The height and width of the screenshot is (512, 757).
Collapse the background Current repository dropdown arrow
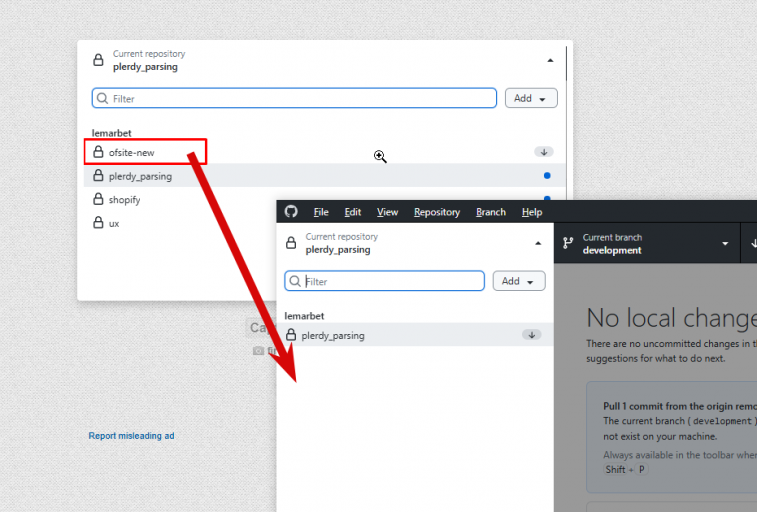[x=550, y=60]
